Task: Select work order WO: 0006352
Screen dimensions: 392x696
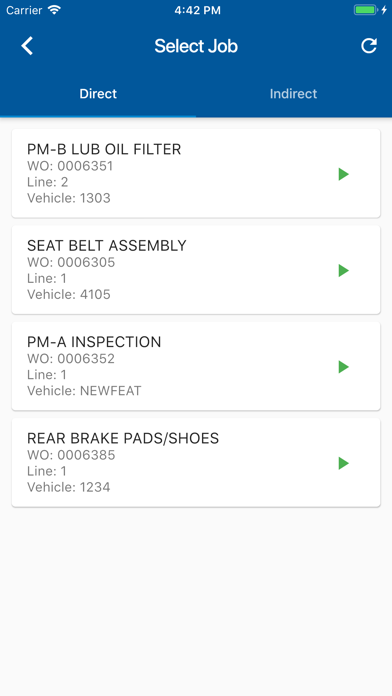Action: coord(71,359)
